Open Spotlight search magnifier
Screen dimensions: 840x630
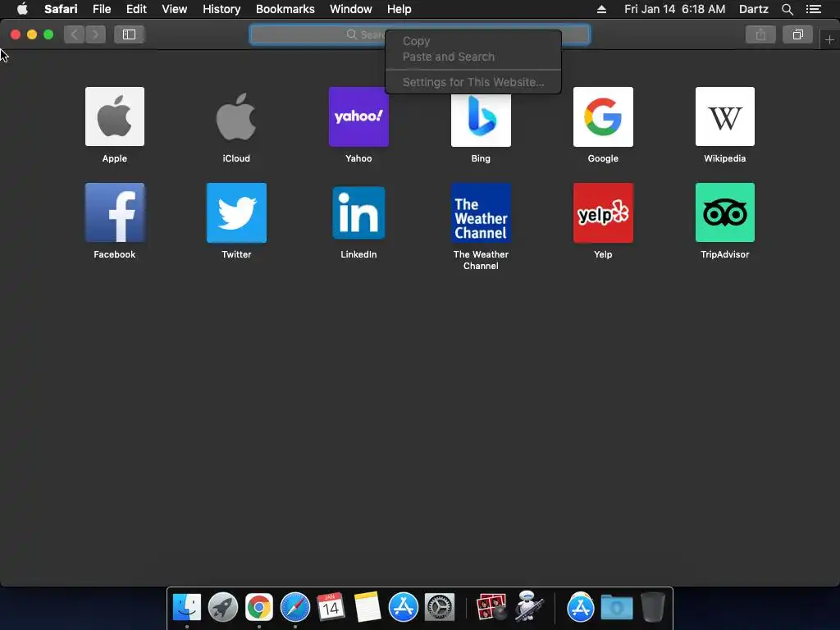click(787, 9)
